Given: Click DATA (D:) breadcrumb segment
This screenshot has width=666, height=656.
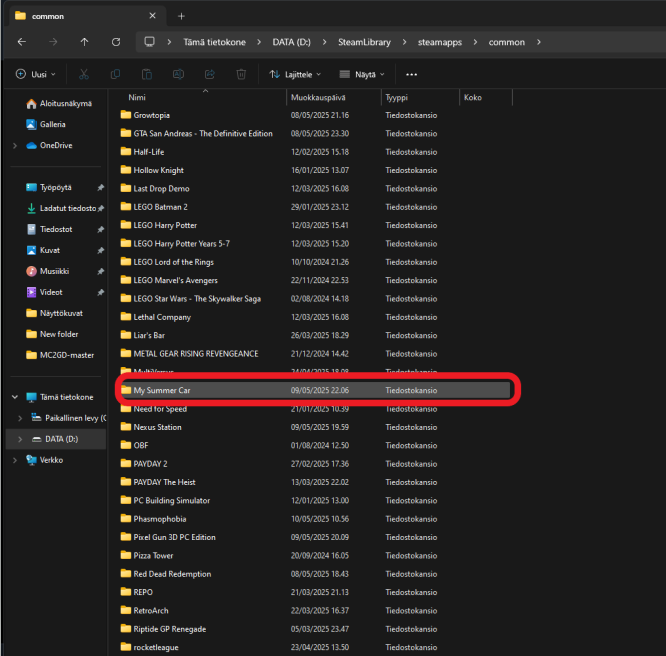Looking at the screenshot, I should tap(291, 42).
